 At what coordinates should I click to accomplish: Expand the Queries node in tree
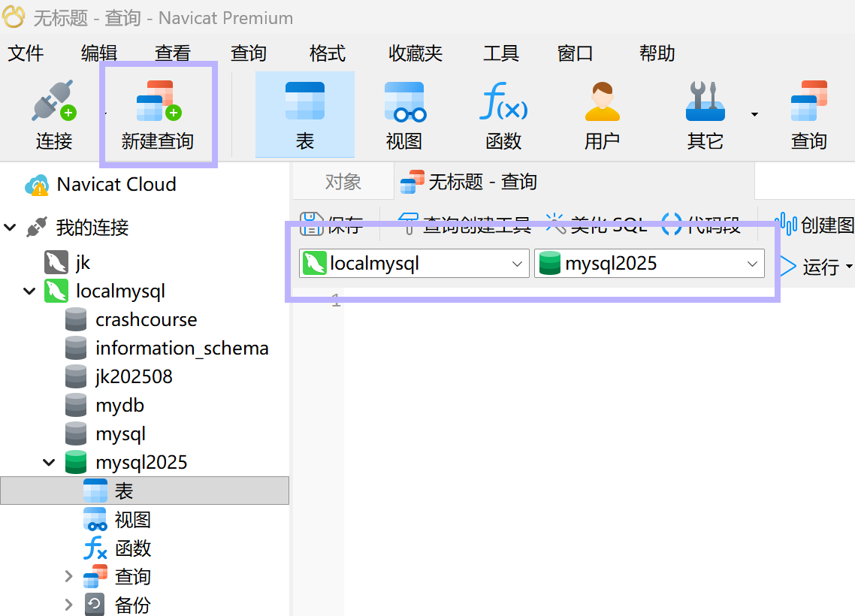[68, 576]
